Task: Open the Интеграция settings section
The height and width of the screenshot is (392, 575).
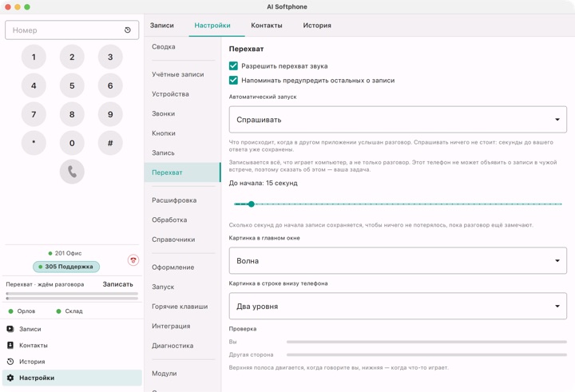Action: [x=182, y=326]
